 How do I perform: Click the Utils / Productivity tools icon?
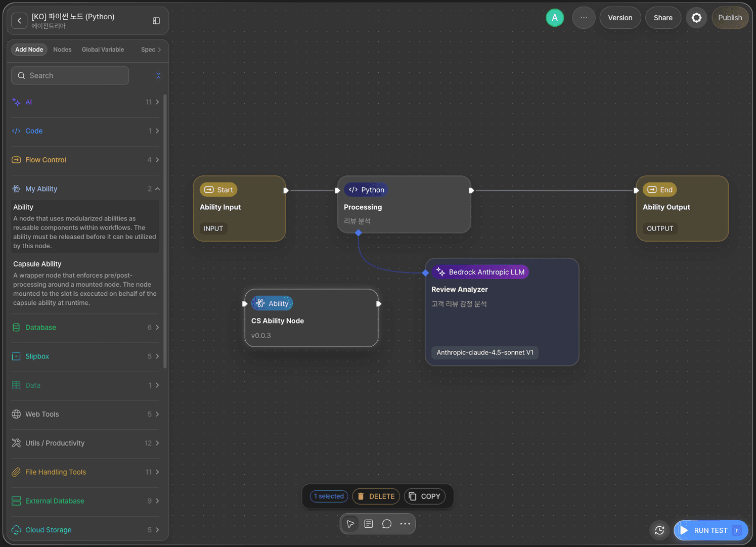(x=16, y=443)
